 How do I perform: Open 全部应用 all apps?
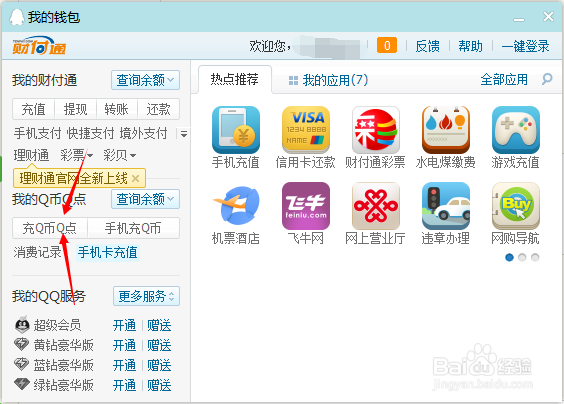[504, 79]
